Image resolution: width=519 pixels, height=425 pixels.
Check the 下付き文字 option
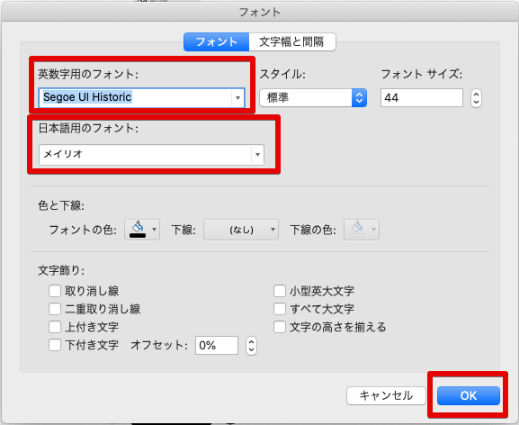[x=55, y=345]
